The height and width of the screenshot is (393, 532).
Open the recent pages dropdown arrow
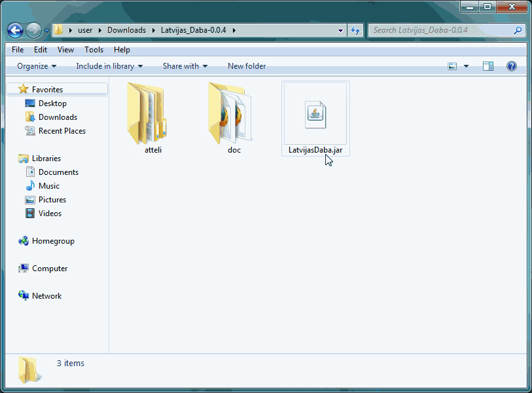47,31
